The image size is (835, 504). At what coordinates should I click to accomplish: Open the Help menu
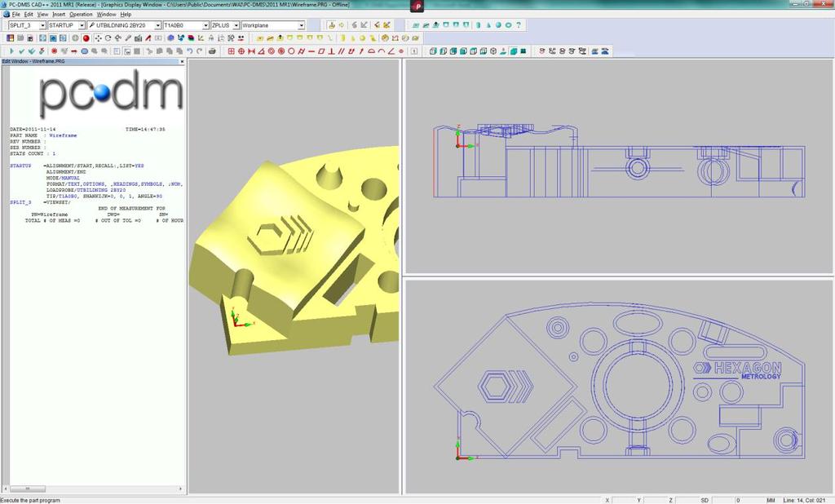(126, 15)
